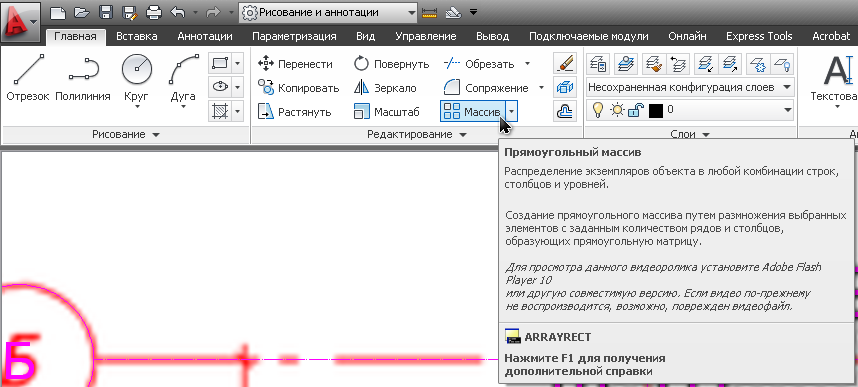Click the previous layer arrow icon
This screenshot has width=858, height=387.
(678, 63)
